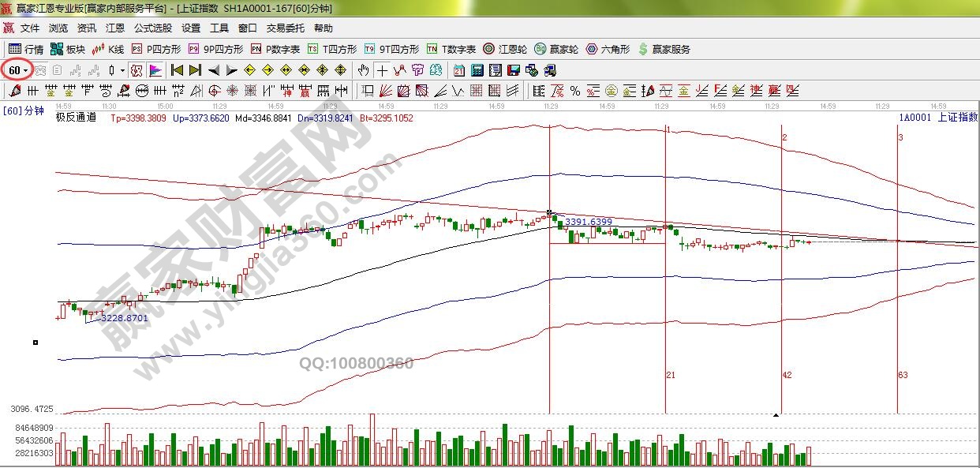Viewport: 980px width, 468px height.
Task: Expand the candlestick type dropdown arrow
Action: 122,70
